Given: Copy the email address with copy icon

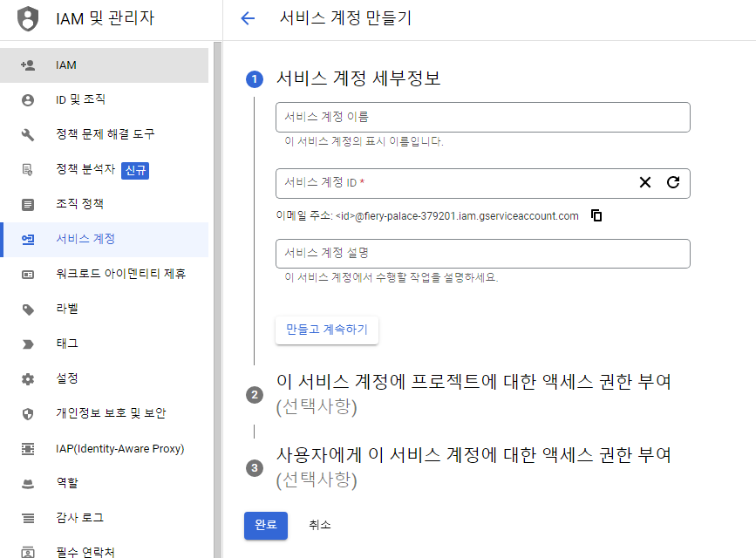Looking at the screenshot, I should click(596, 215).
